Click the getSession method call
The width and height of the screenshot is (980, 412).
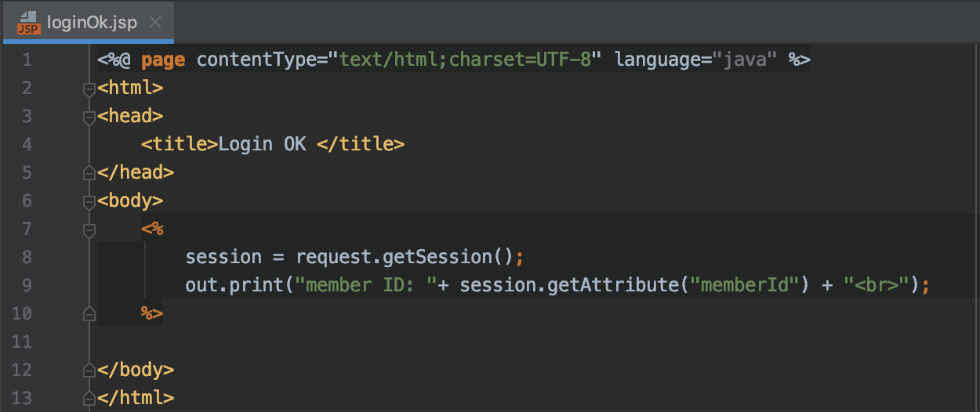click(x=447, y=257)
